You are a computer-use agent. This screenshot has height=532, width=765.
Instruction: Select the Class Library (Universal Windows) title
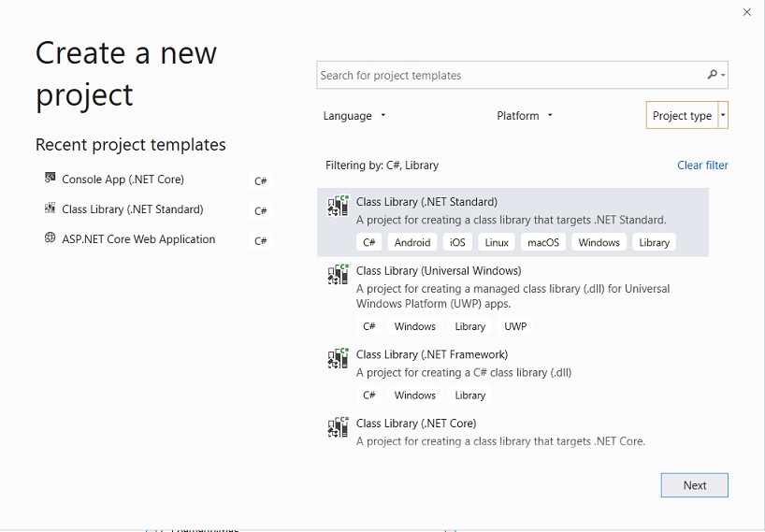439,270
